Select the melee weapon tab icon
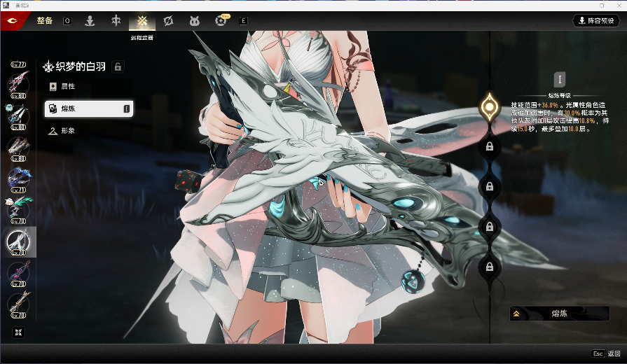The width and height of the screenshot is (627, 364). click(x=116, y=20)
